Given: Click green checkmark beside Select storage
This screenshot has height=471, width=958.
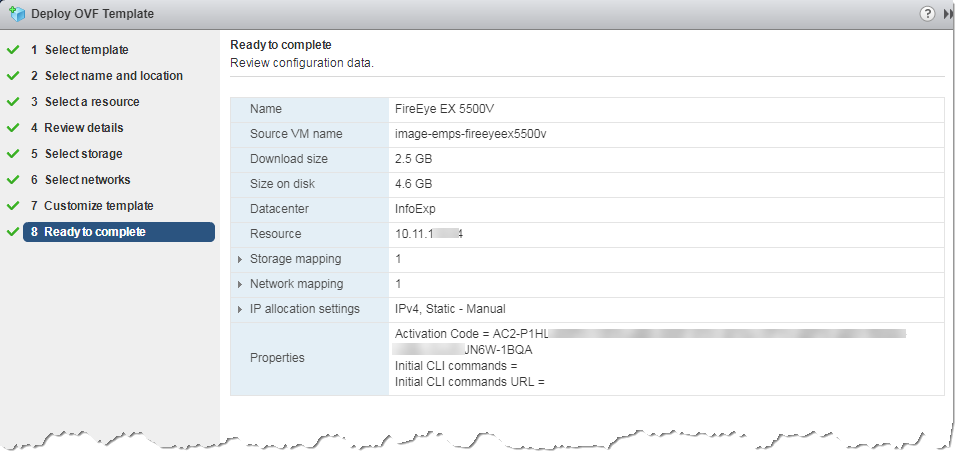Looking at the screenshot, I should (x=13, y=154).
